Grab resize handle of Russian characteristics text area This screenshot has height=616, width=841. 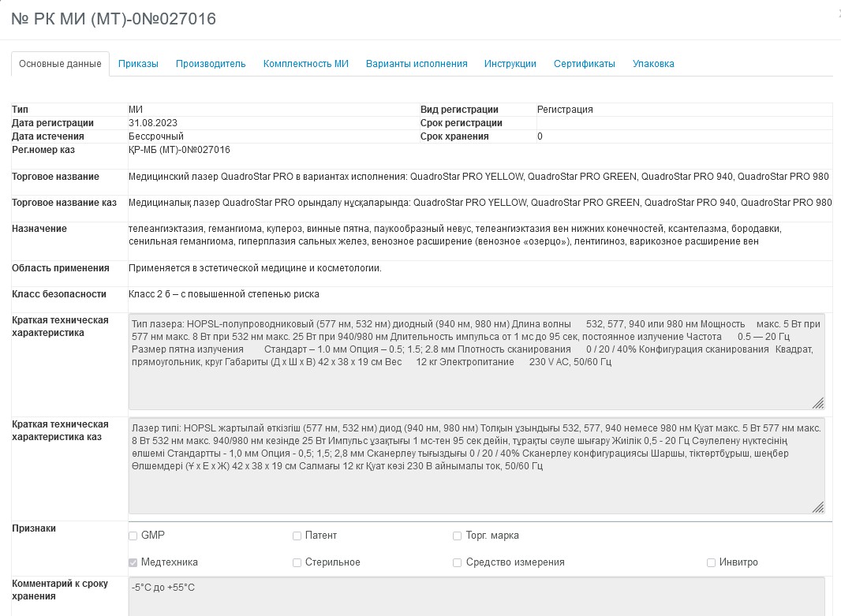[x=818, y=403]
